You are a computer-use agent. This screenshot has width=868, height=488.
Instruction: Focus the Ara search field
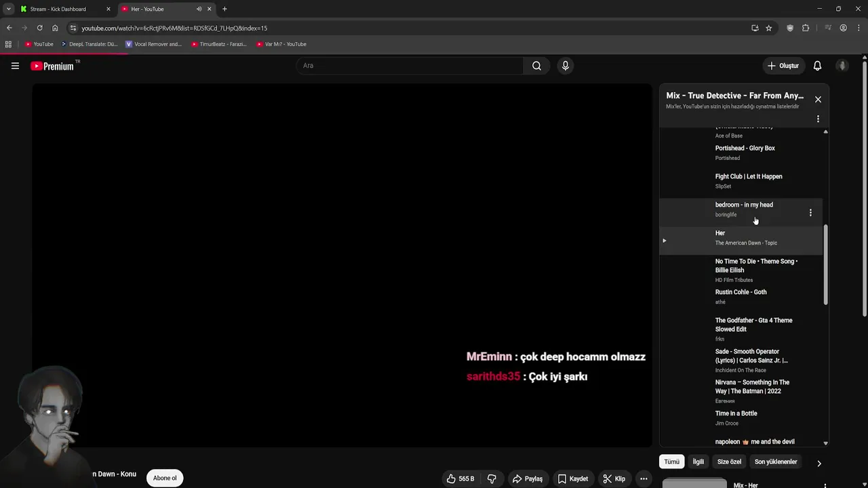[410, 66]
